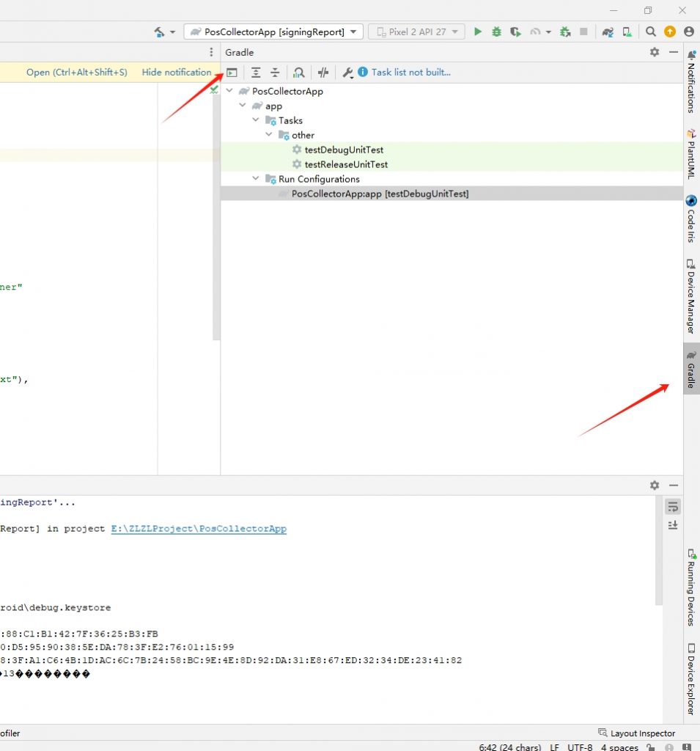Collapse the Run Configurations node

coord(256,178)
